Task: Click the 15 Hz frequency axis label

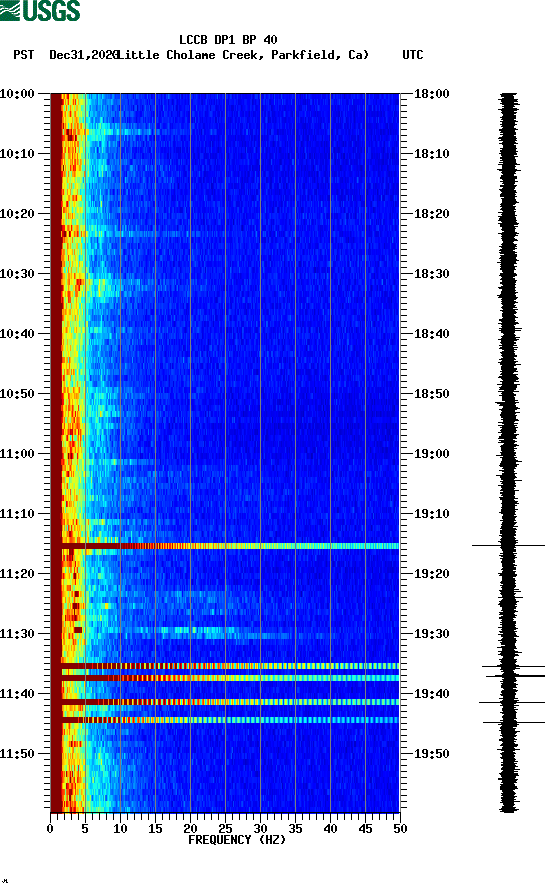Action: pos(155,829)
